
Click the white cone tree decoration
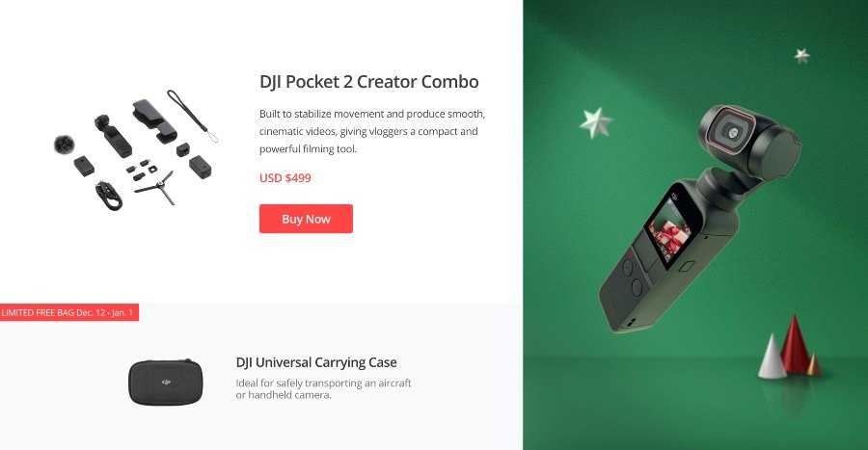(x=772, y=357)
